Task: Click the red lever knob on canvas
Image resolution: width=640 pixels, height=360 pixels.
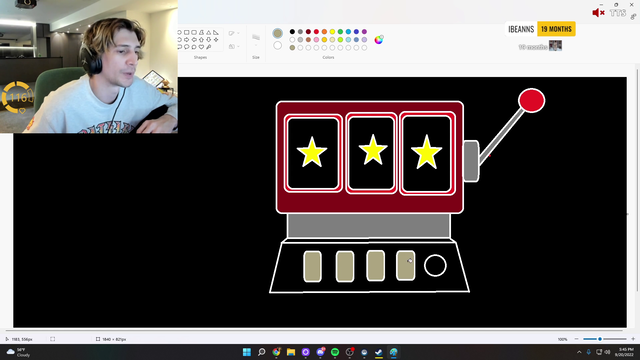Action: pyautogui.click(x=531, y=100)
